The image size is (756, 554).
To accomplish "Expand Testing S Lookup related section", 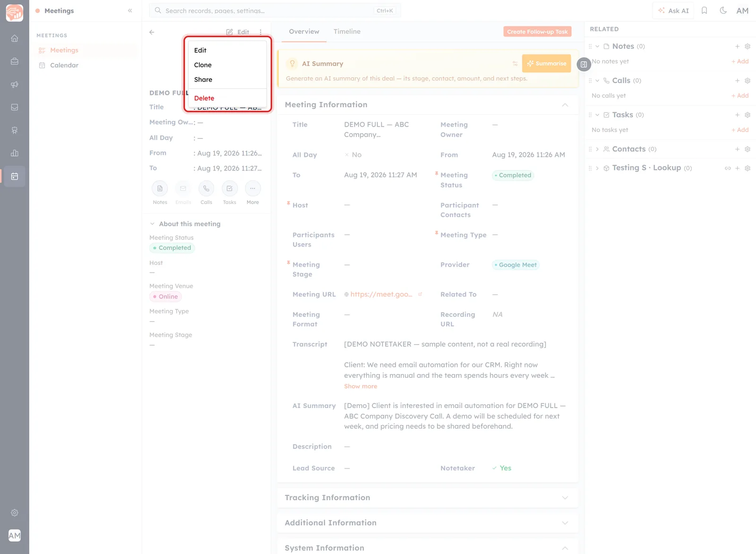I will [x=597, y=168].
